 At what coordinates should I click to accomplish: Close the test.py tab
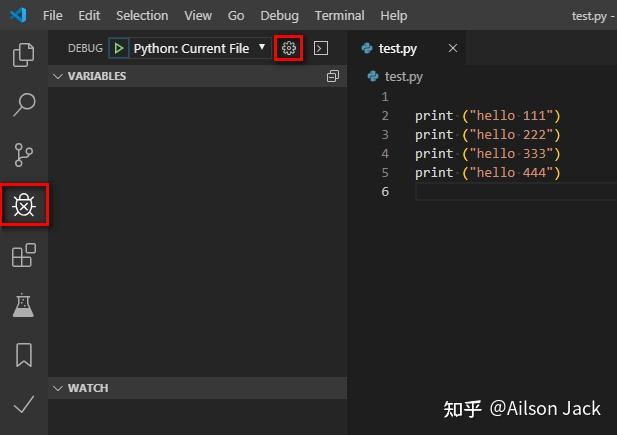click(x=453, y=48)
